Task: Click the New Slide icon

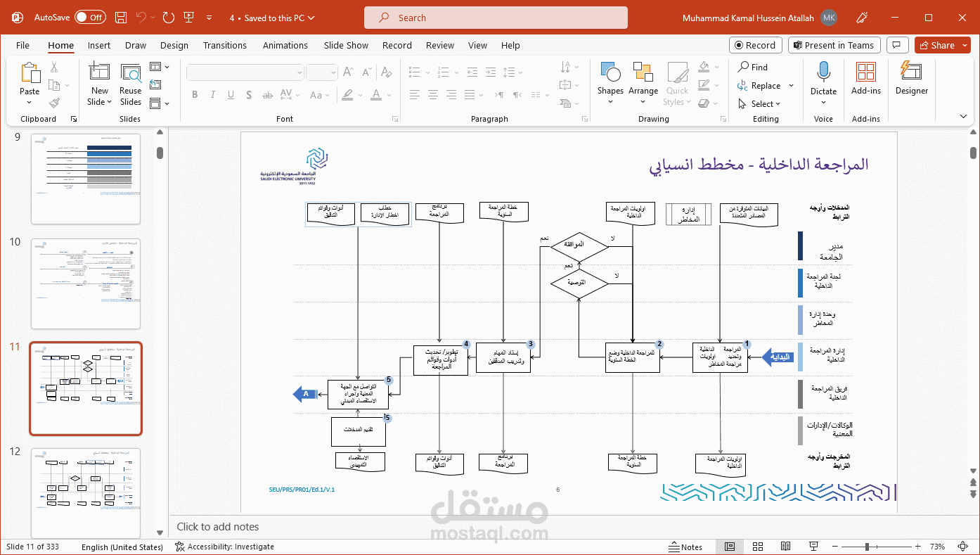Action: 99,72
